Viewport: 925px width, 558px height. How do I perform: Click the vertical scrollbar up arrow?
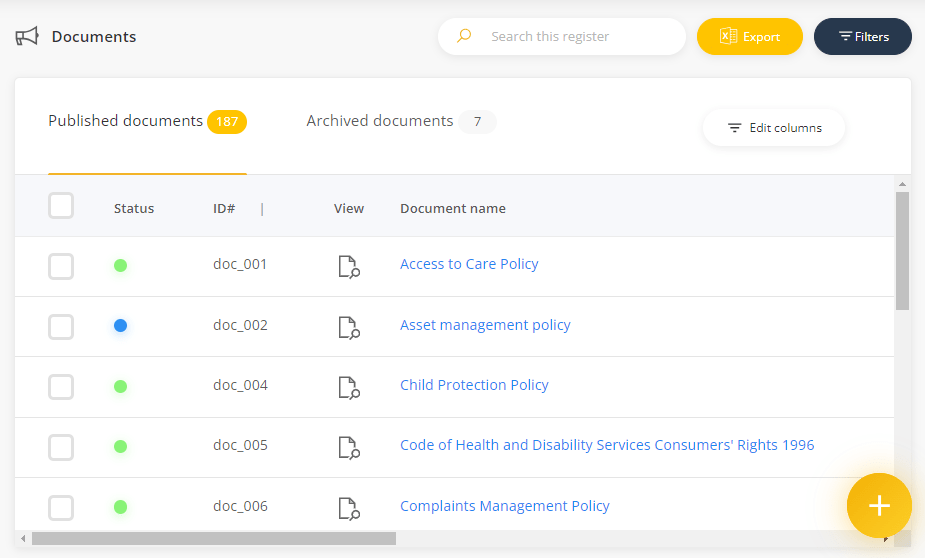click(902, 184)
